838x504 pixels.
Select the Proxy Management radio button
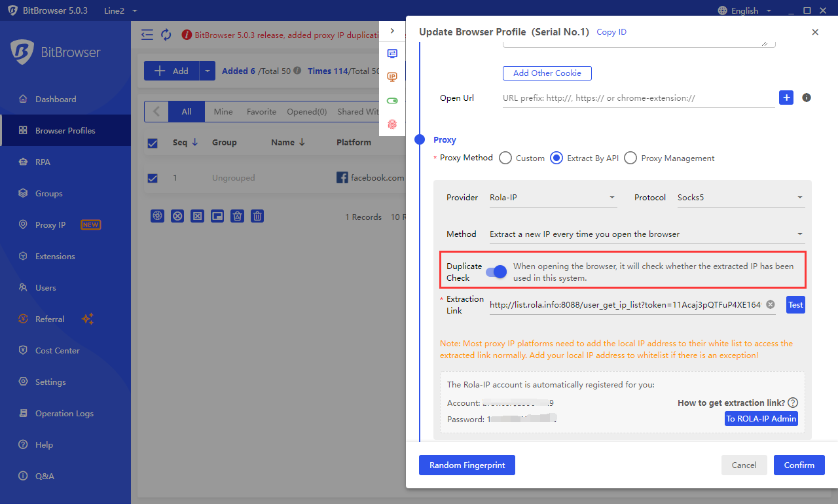(x=630, y=158)
